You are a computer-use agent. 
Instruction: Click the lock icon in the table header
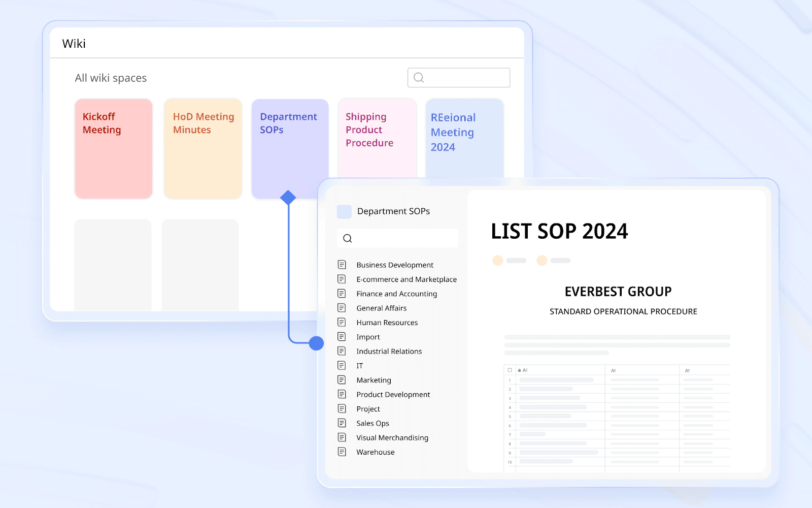(519, 370)
